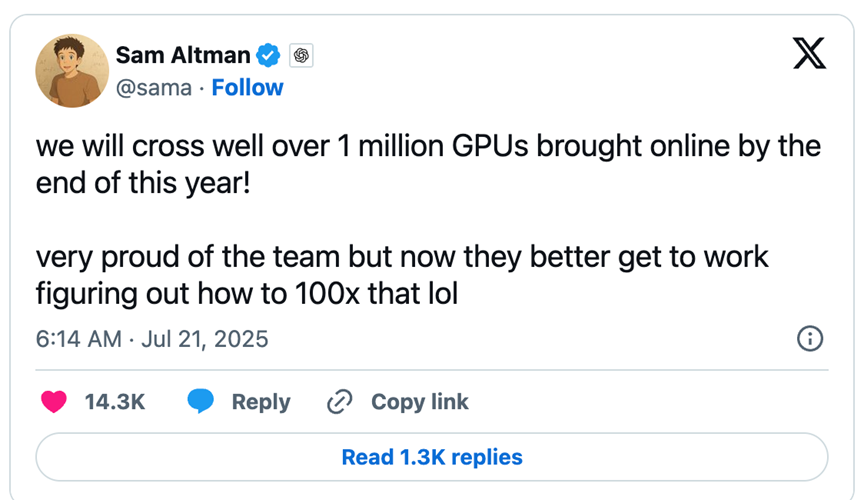This screenshot has width=864, height=500.
Task: Click the OpenAI affiliation badge
Action: pyautogui.click(x=301, y=55)
